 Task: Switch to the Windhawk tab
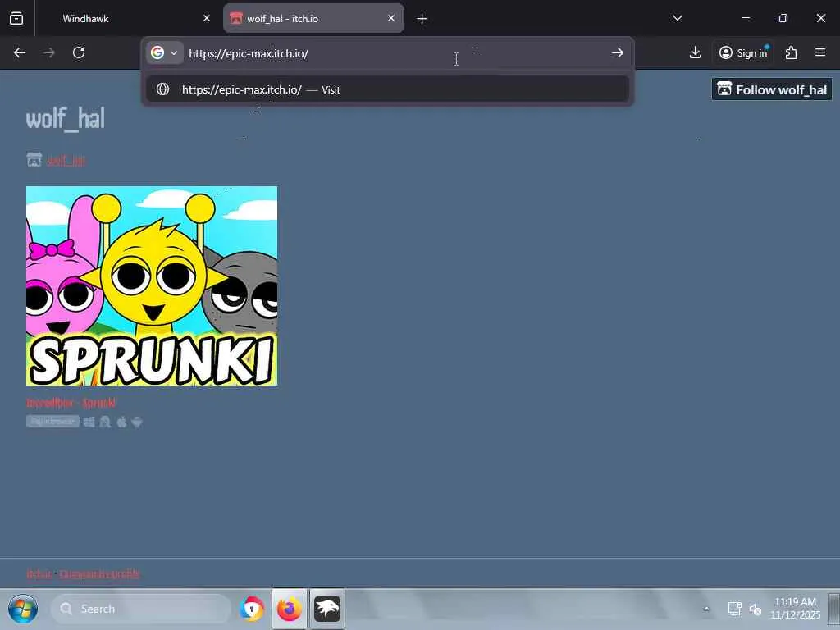click(85, 18)
